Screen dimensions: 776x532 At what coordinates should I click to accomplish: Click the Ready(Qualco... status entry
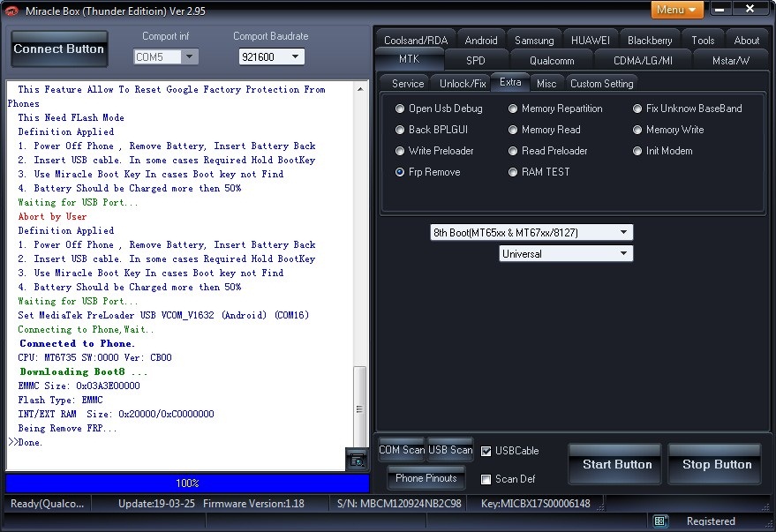[48, 504]
